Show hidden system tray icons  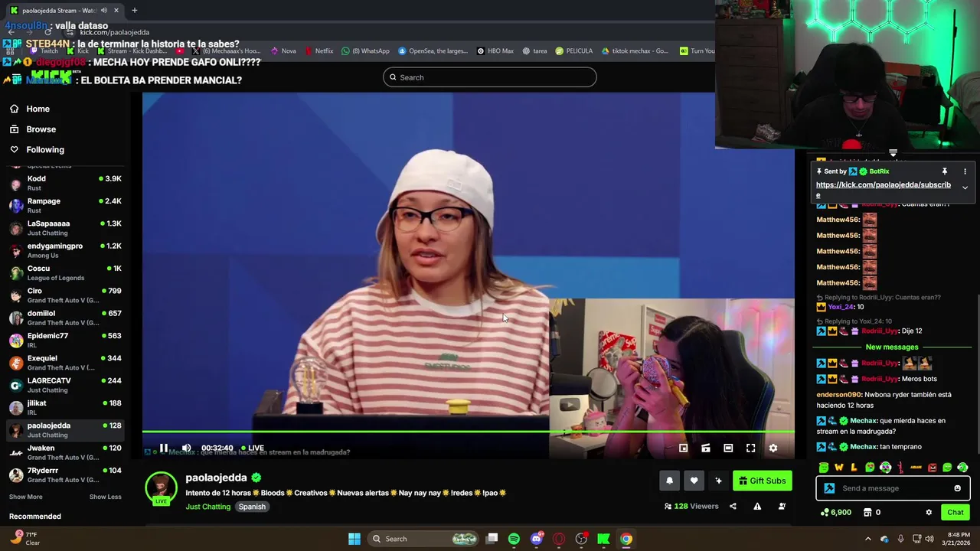[x=867, y=539]
